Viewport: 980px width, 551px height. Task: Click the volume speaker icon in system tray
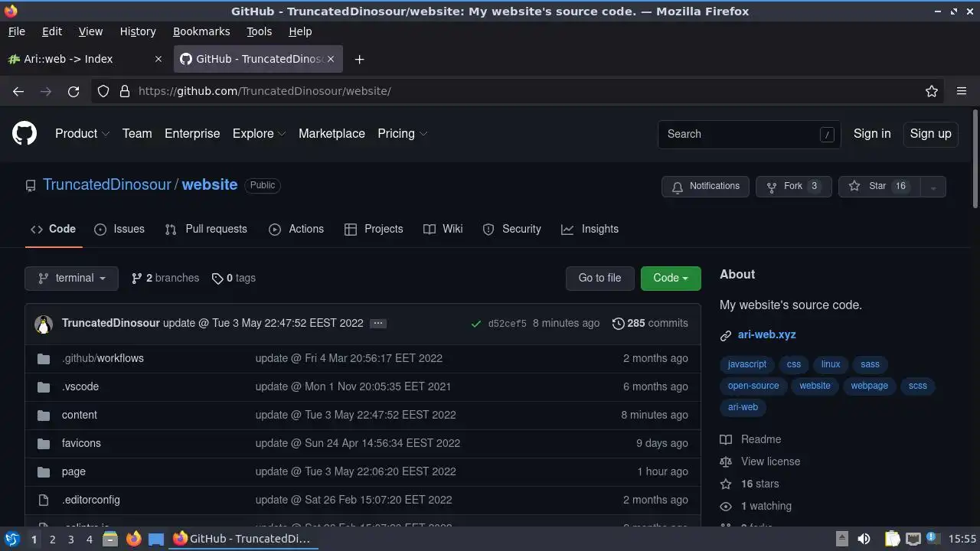point(864,539)
